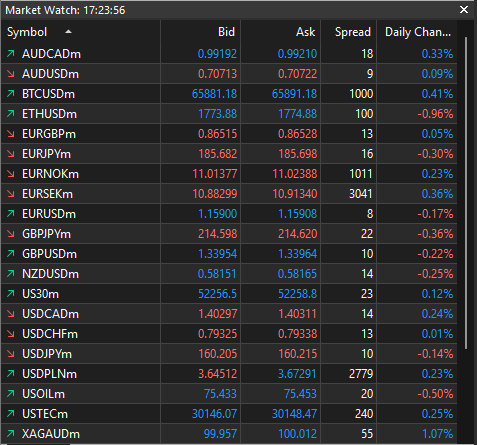The image size is (477, 445).
Task: Close the Market Watch panel
Action: point(464,10)
